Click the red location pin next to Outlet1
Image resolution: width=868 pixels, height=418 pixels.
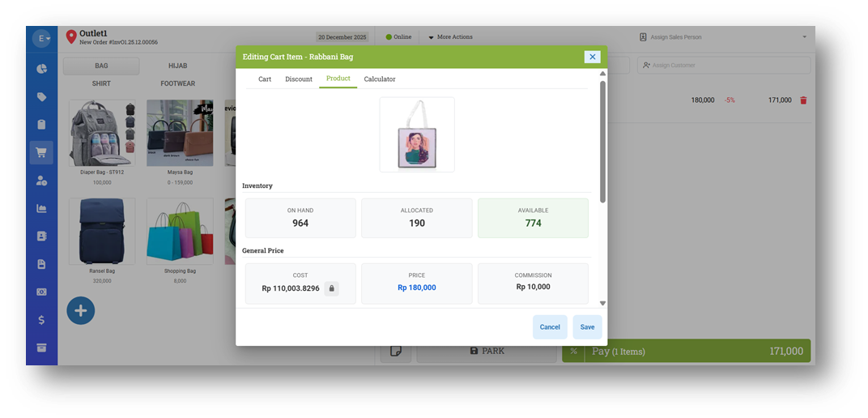[71, 37]
